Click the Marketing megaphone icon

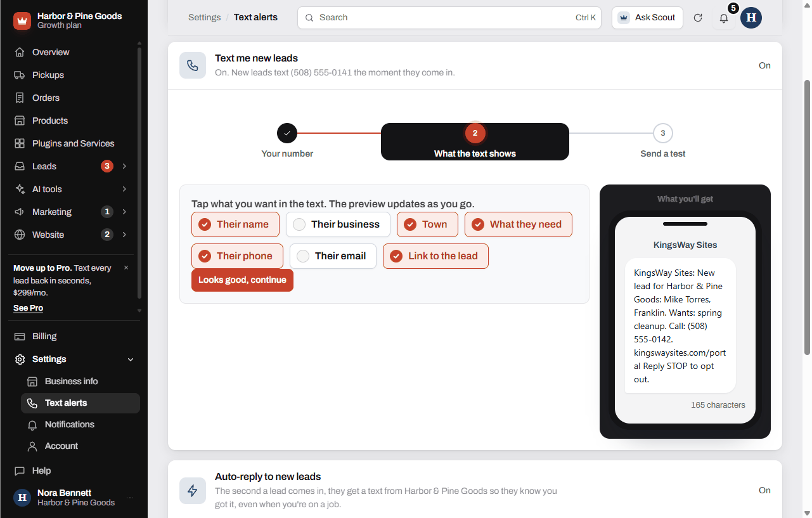click(x=20, y=212)
